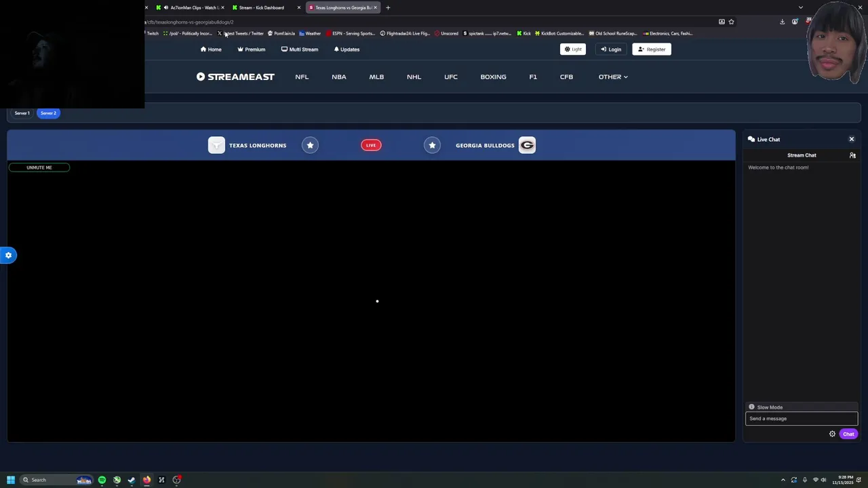The image size is (868, 488).
Task: Click the taskbar Search box
Action: 56,480
